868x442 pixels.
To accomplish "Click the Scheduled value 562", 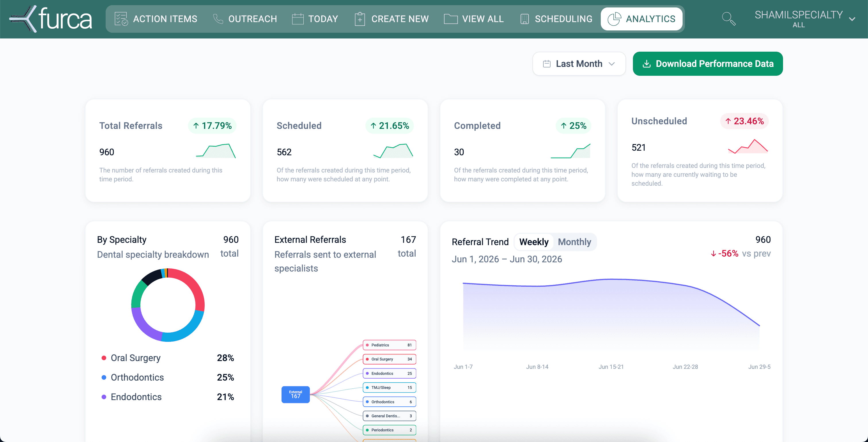I will [284, 152].
